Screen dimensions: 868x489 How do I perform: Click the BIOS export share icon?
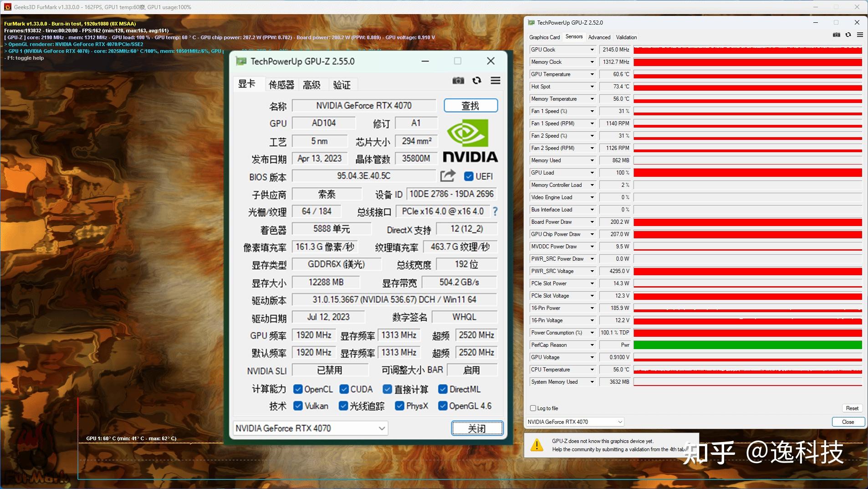tap(448, 176)
